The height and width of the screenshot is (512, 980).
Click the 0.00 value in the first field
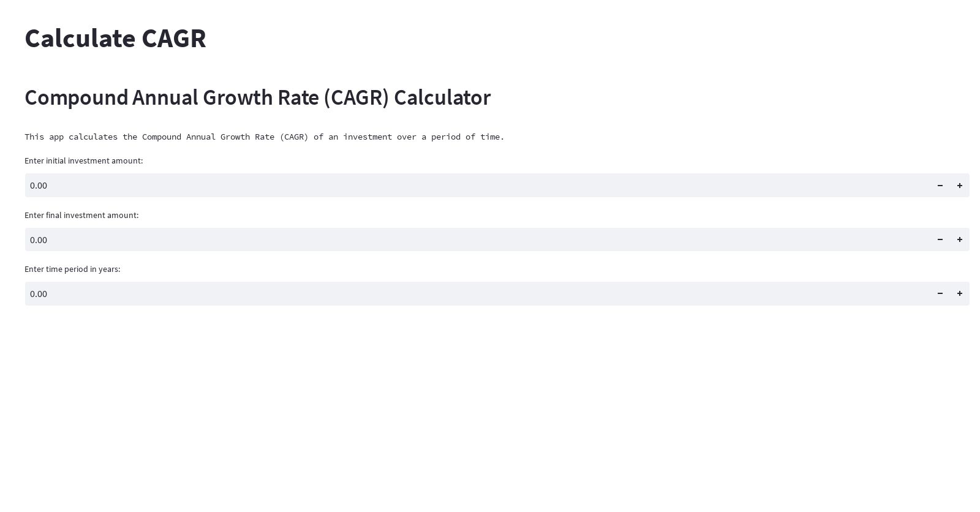click(39, 185)
